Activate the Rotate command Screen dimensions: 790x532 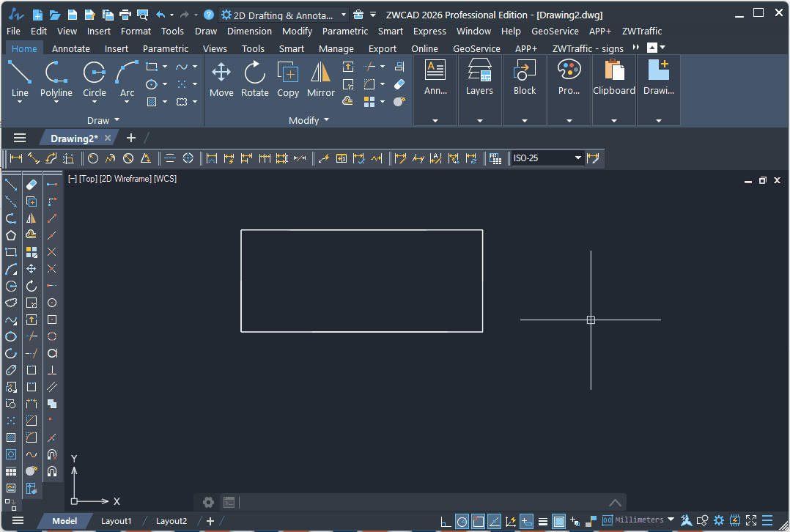[254, 78]
